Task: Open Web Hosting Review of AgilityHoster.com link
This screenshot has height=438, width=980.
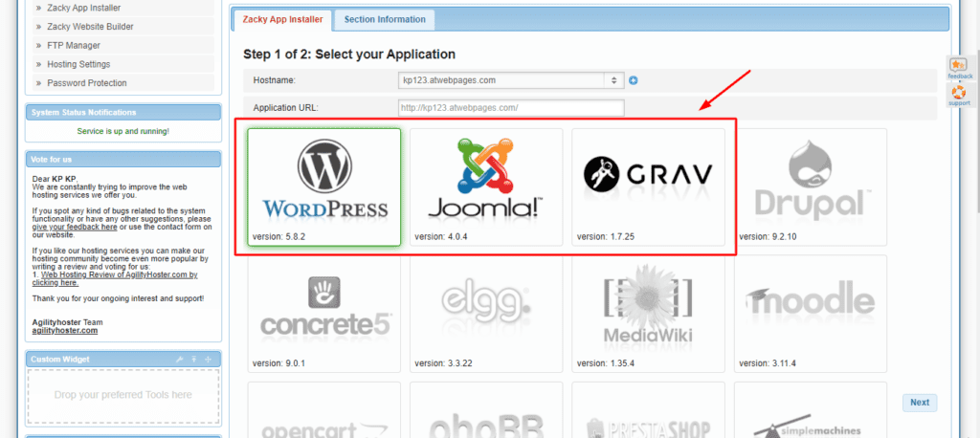Action: [115, 278]
